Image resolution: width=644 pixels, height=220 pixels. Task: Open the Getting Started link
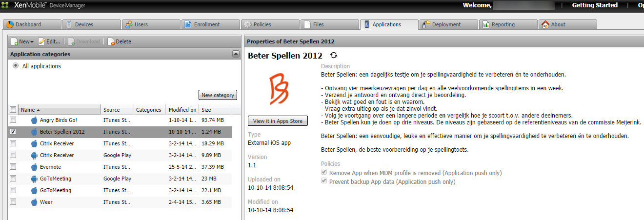click(x=595, y=5)
